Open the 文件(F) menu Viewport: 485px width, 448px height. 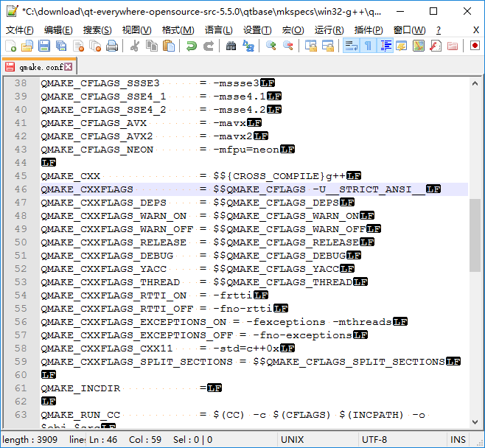[x=19, y=30]
